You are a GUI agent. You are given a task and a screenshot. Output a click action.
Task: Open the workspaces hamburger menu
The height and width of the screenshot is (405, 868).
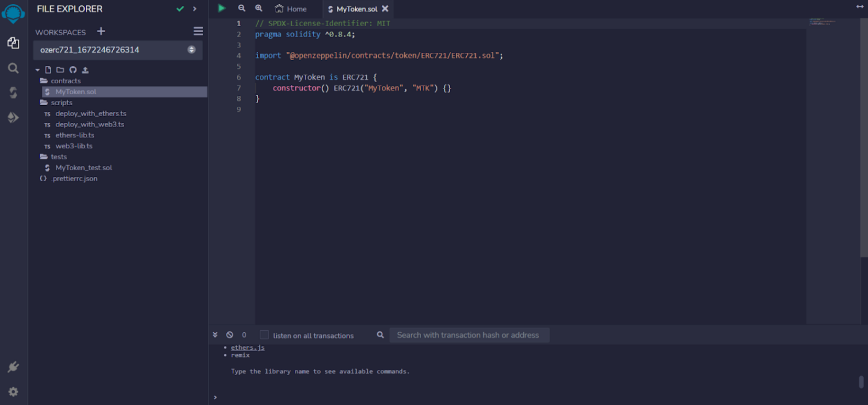coord(198,31)
